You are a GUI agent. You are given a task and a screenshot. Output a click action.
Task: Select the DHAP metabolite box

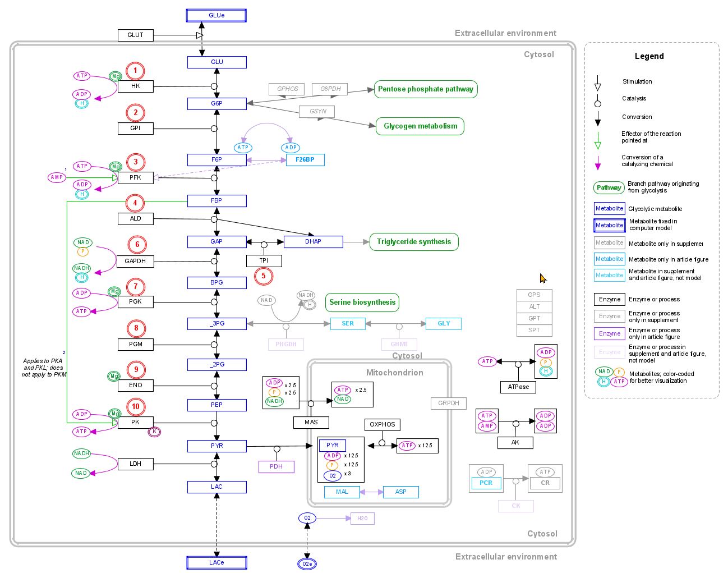(x=313, y=242)
